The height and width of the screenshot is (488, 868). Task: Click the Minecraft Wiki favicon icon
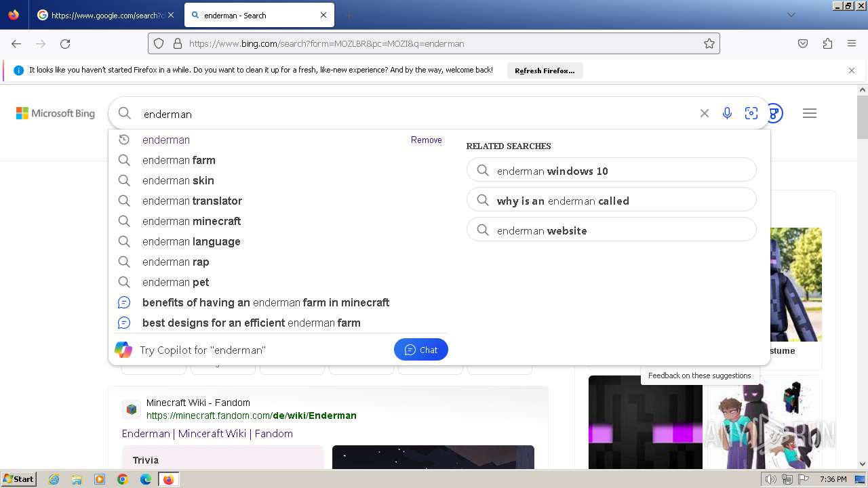point(131,409)
